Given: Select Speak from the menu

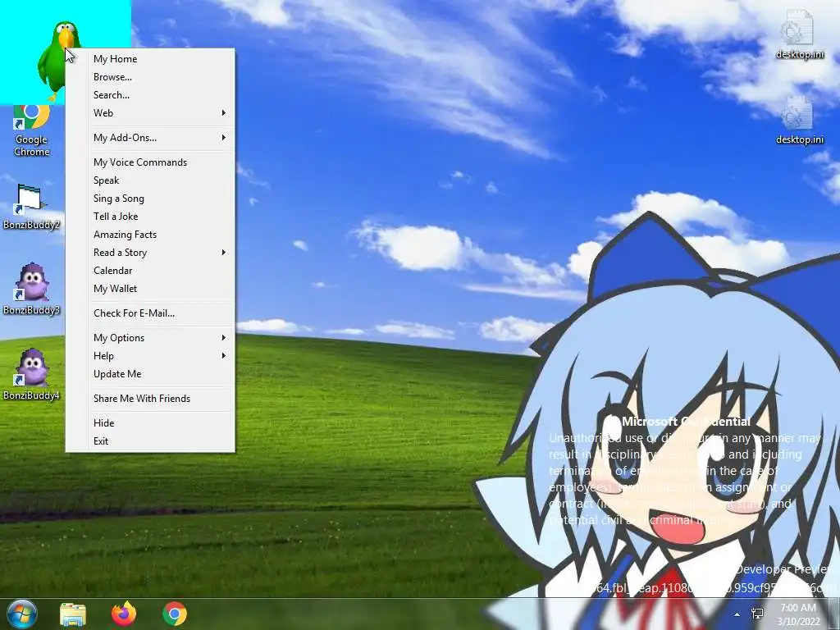Looking at the screenshot, I should (x=150, y=180).
